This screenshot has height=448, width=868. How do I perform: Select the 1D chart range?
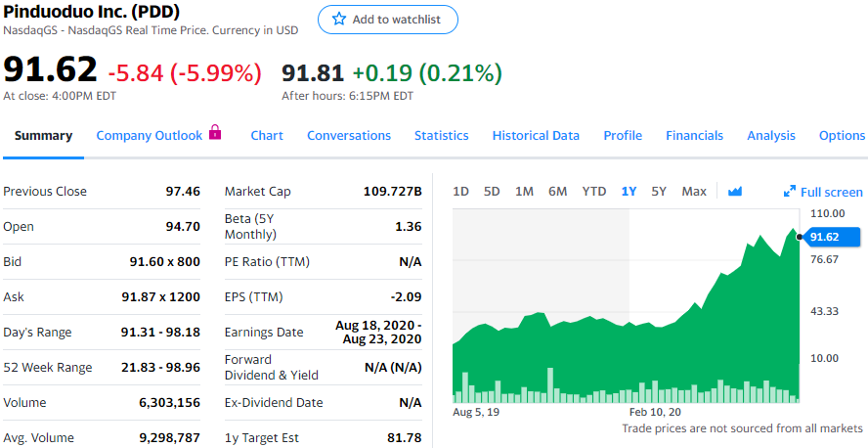[460, 192]
